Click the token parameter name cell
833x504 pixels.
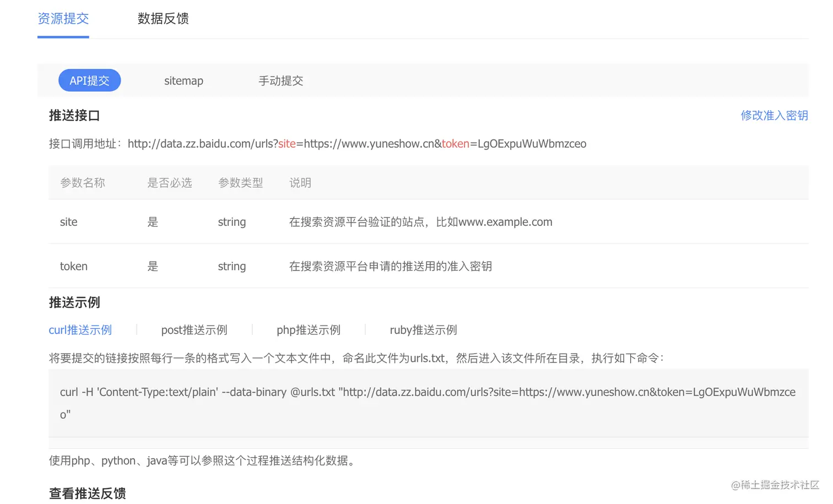74,266
